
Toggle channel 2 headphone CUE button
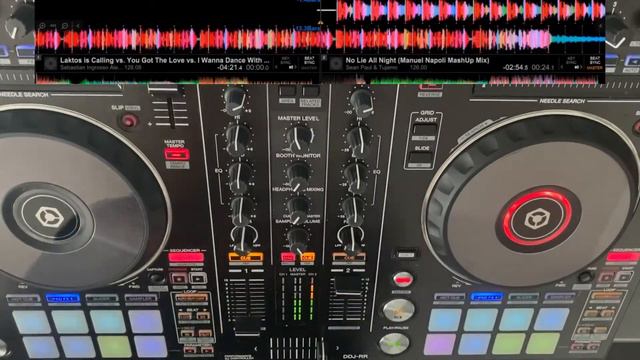click(349, 257)
